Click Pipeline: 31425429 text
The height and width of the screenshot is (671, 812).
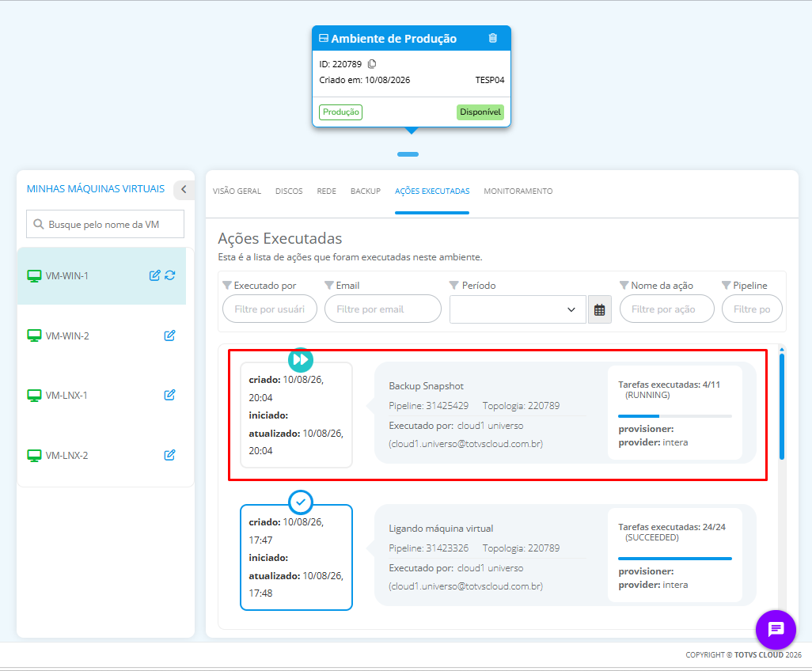coord(429,406)
